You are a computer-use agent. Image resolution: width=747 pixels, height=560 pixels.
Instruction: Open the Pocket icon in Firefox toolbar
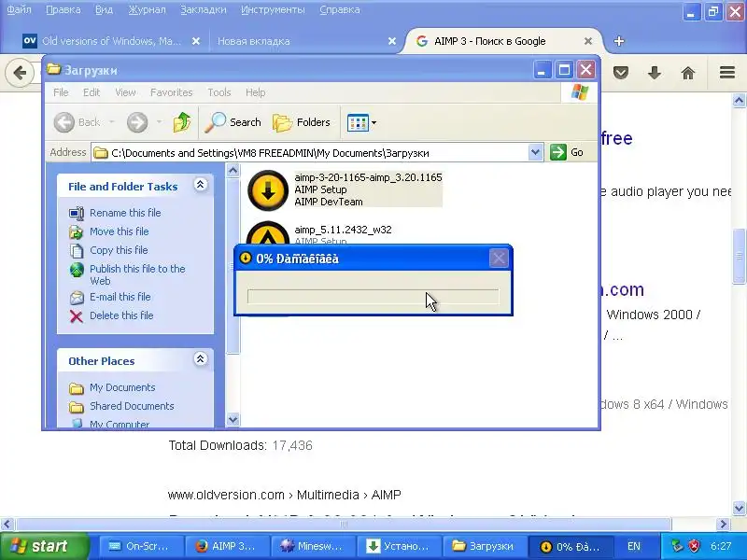click(x=620, y=73)
